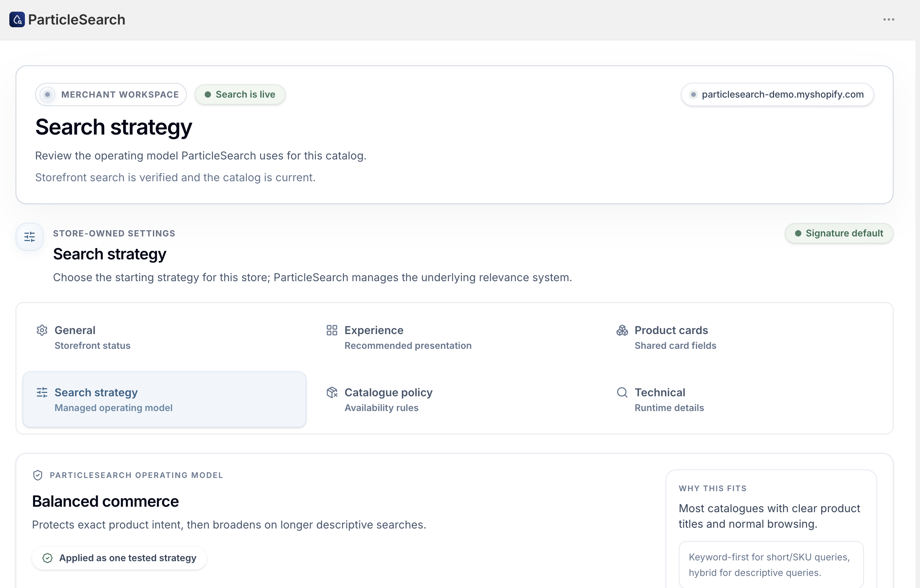920x588 pixels.
Task: Click the Search is live status pill
Action: 240,94
